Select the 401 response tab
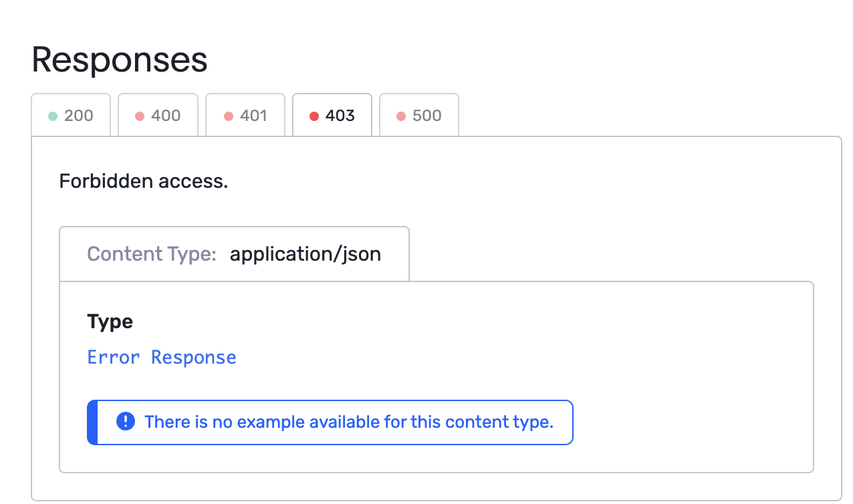 [245, 115]
